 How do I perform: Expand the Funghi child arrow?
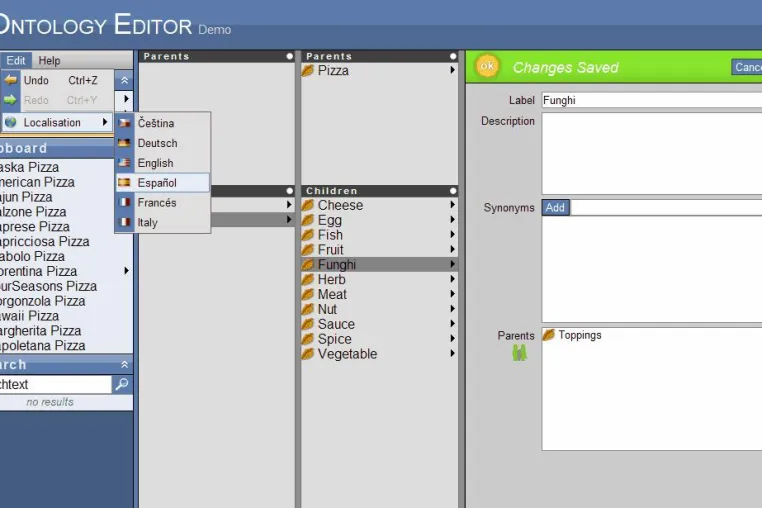(x=452, y=264)
